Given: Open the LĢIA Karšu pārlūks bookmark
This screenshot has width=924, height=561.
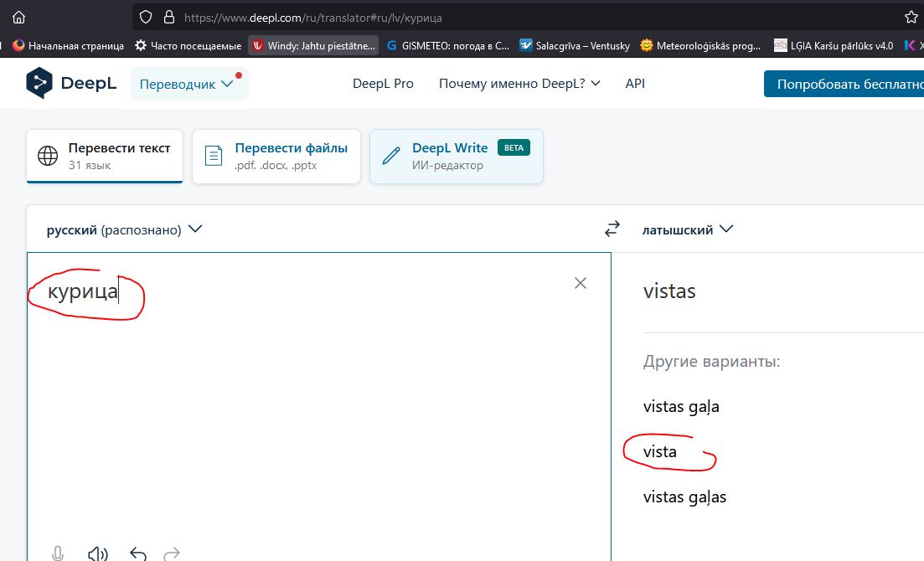Looking at the screenshot, I should pos(834,45).
